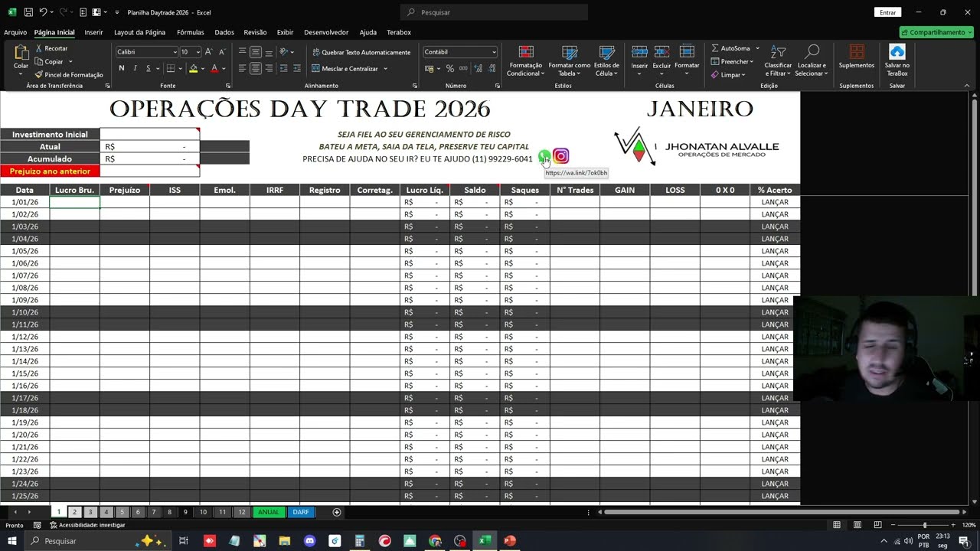
Task: Open the Arquivo menu
Action: (15, 32)
